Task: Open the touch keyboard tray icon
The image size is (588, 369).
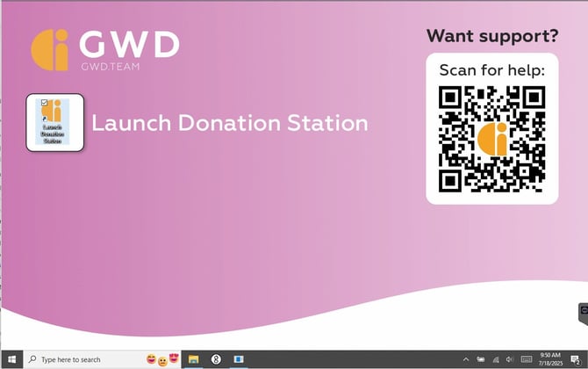Action: [526, 359]
